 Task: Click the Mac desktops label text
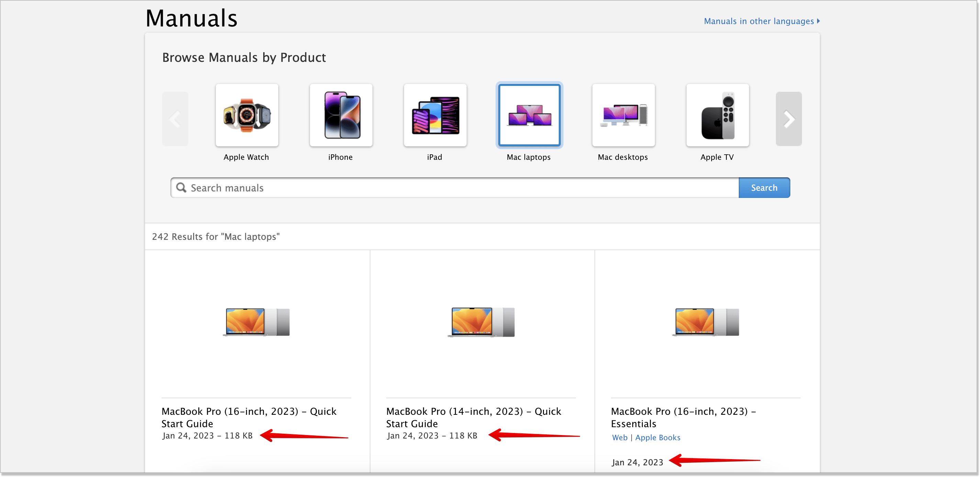[x=623, y=157]
